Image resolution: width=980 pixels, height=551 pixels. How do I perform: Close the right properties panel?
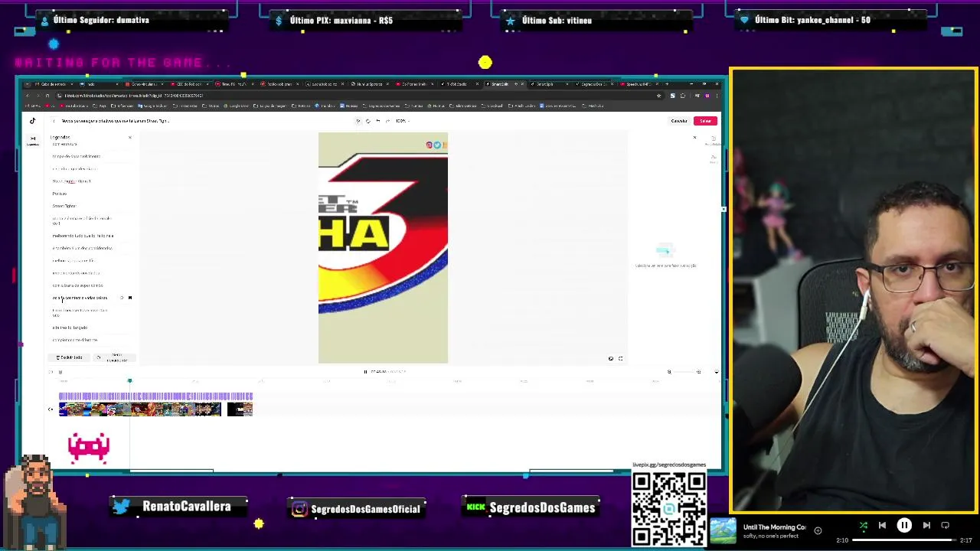[x=694, y=138]
